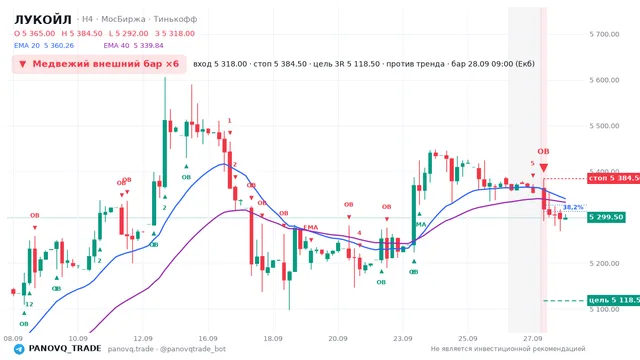This screenshot has height=360, width=640.
Task: Click the 5 500.00 price axis label
Action: [x=604, y=126]
